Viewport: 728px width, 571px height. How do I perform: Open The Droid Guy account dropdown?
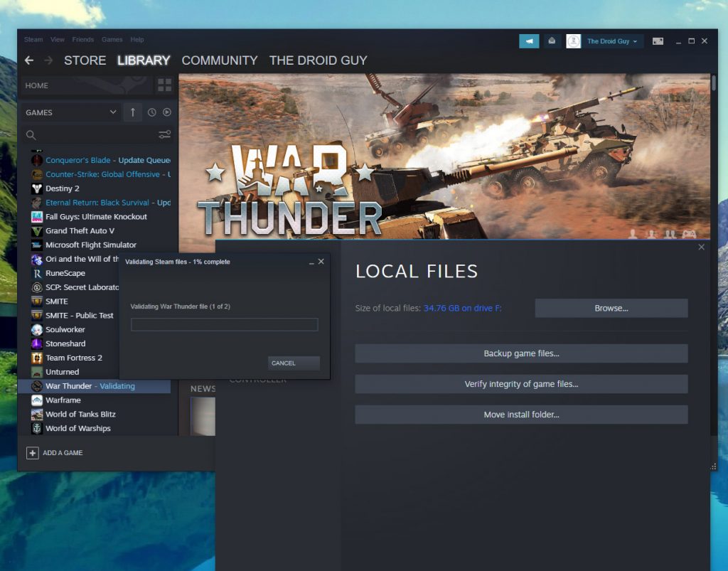pos(611,41)
